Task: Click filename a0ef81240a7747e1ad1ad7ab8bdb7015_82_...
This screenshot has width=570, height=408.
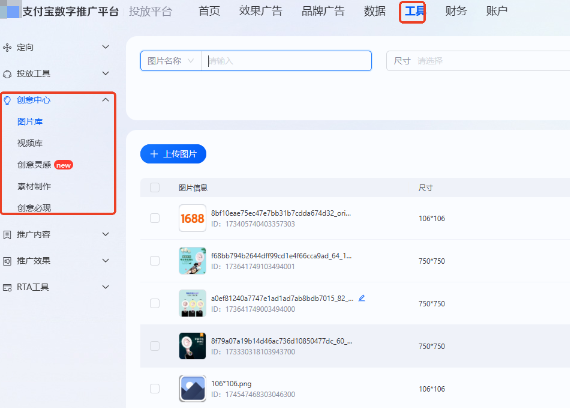Action: point(282,298)
